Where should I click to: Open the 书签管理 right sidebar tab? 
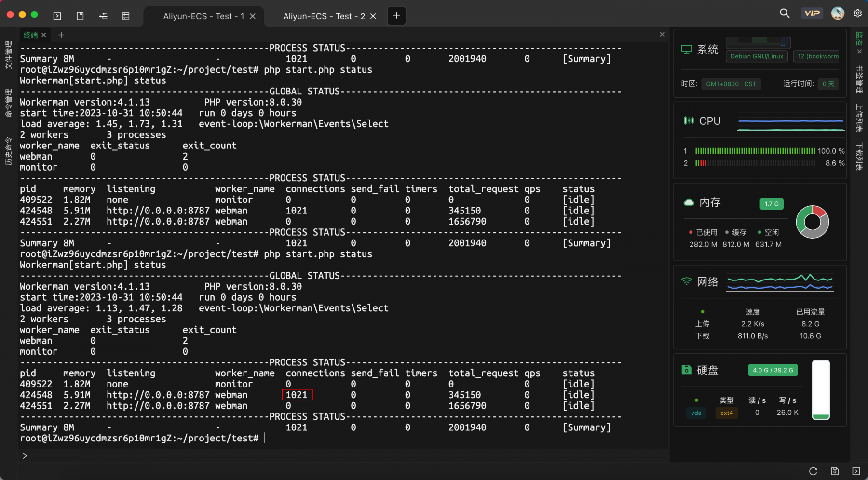(859, 80)
